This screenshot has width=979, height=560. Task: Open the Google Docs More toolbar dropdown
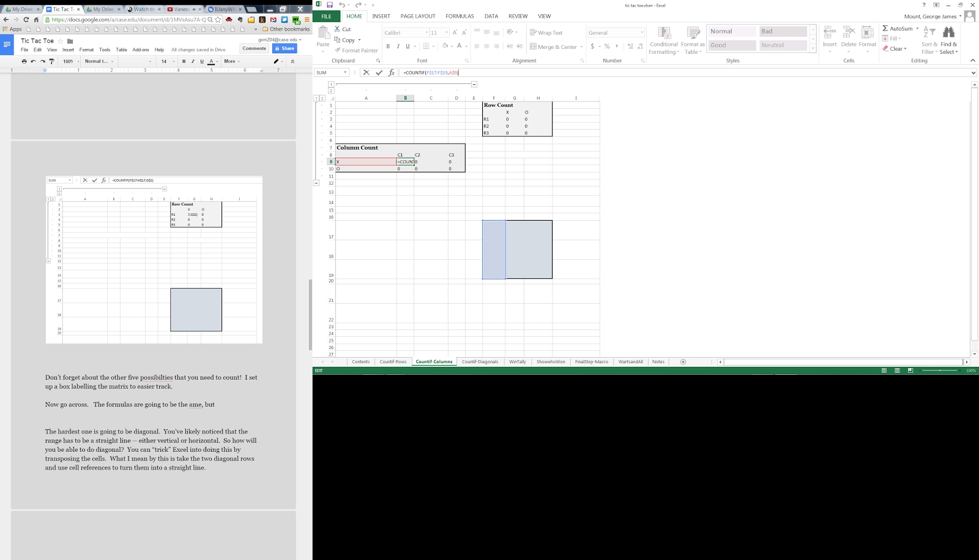[x=232, y=61]
